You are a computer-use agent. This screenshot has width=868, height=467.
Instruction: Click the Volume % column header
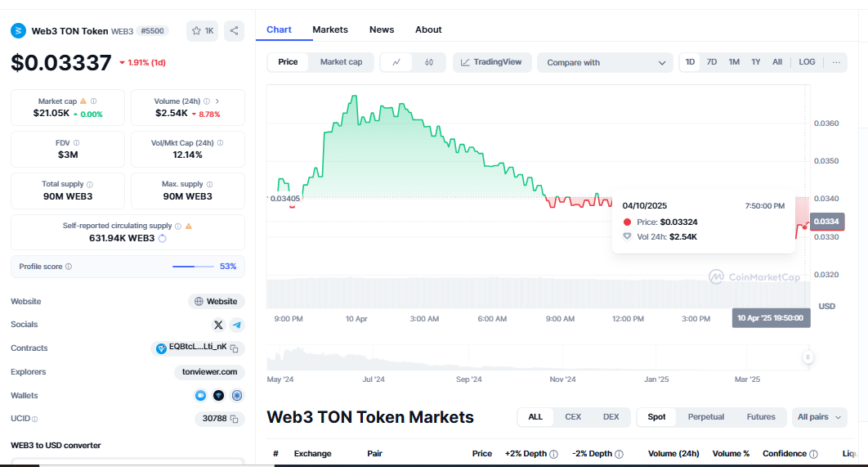(x=731, y=454)
